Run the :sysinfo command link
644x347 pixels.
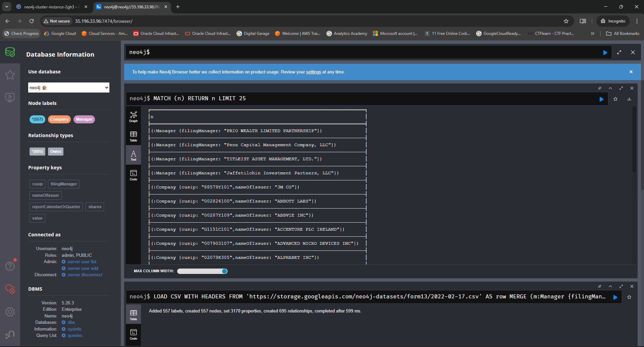72,329
